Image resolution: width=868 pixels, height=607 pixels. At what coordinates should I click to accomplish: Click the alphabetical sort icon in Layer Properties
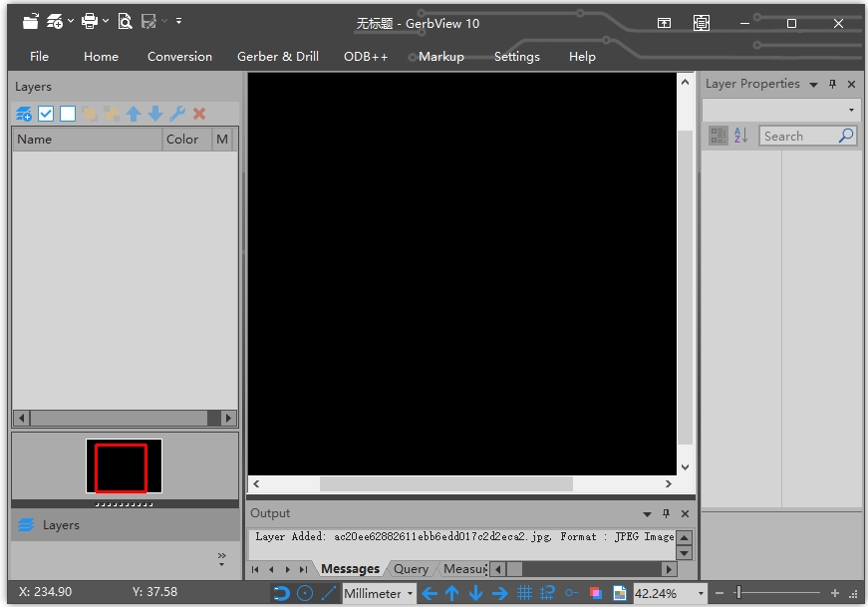tap(740, 136)
